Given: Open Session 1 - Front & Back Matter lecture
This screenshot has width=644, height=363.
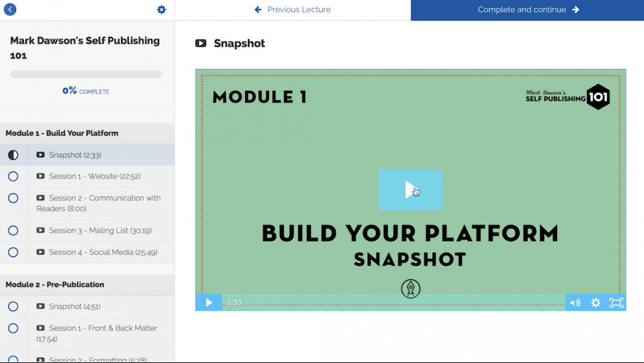Looking at the screenshot, I should pos(97,333).
